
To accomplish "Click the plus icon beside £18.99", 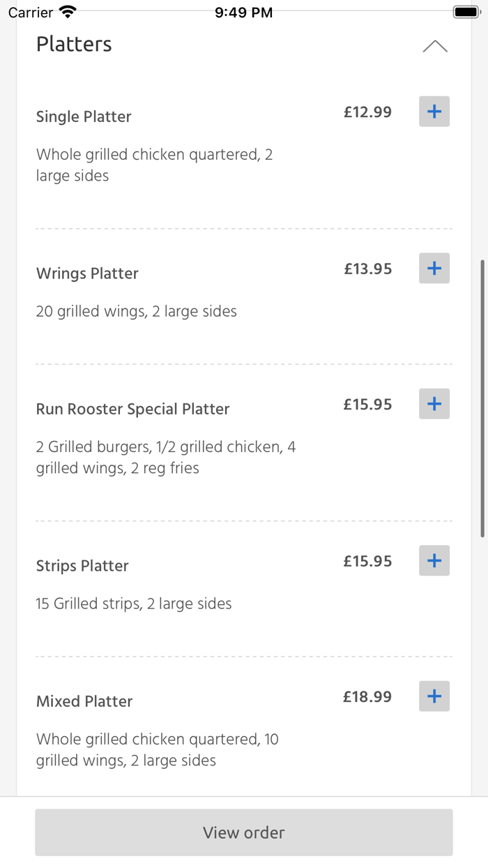I will pos(434,696).
